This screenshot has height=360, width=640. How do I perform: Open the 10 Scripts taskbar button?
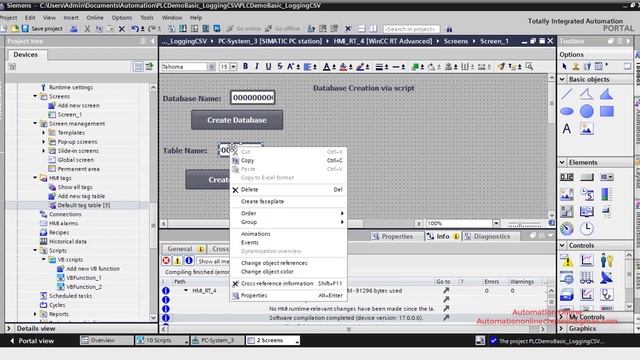click(162, 340)
